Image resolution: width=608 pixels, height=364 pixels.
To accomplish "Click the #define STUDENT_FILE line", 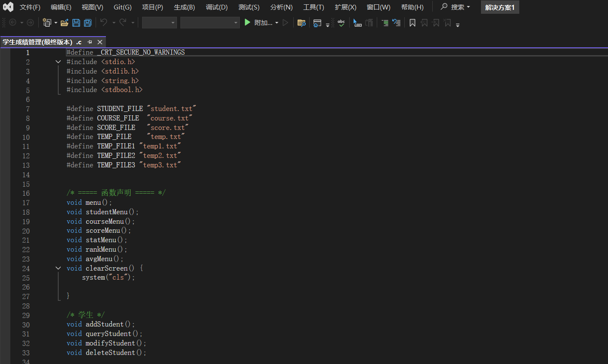I will (131, 109).
